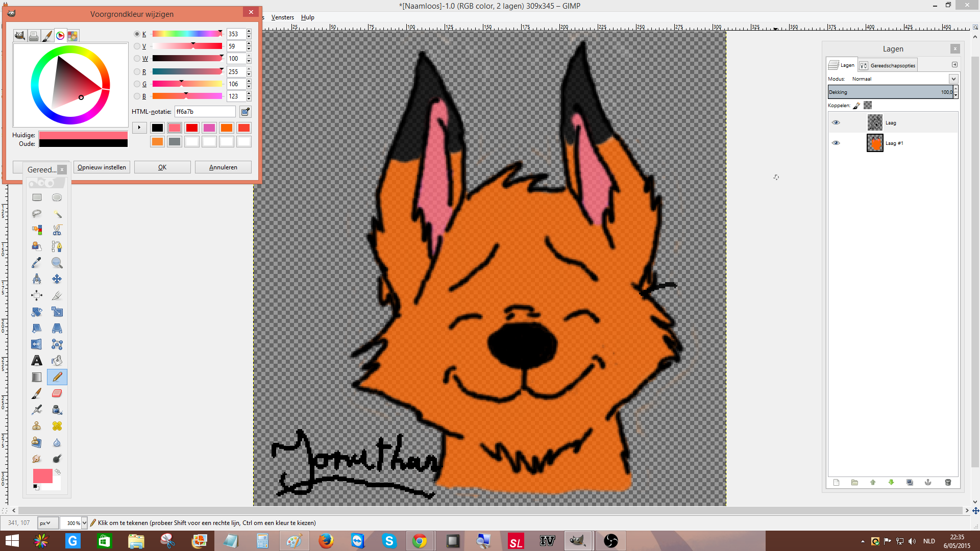Screen dimensions: 980x551
Task: Click Opnieuw instellen to reset the color
Action: click(x=101, y=167)
